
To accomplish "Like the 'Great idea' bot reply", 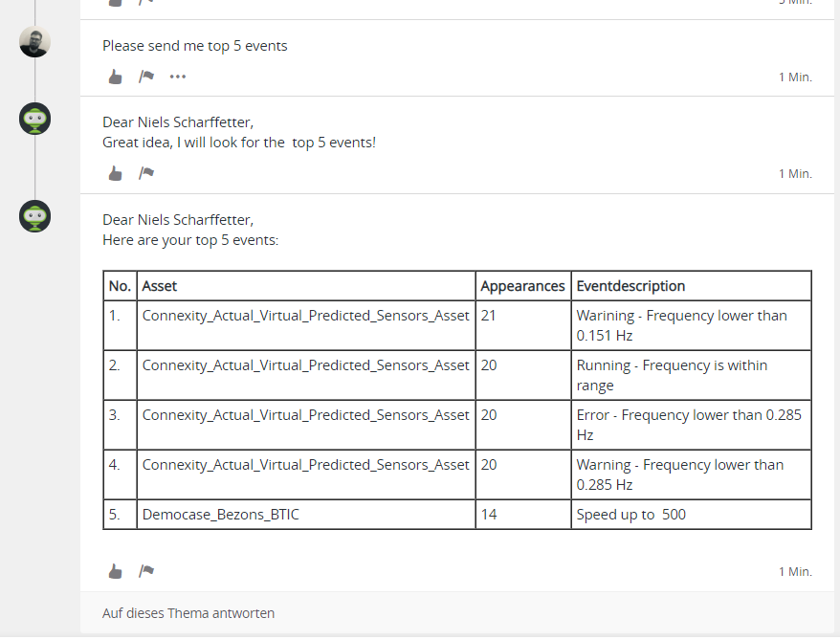I will click(x=115, y=173).
